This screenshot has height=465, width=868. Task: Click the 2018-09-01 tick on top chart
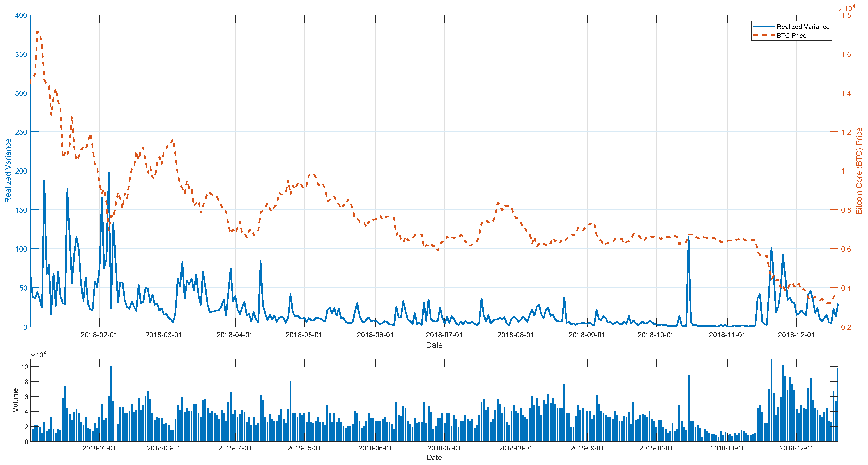587,335
